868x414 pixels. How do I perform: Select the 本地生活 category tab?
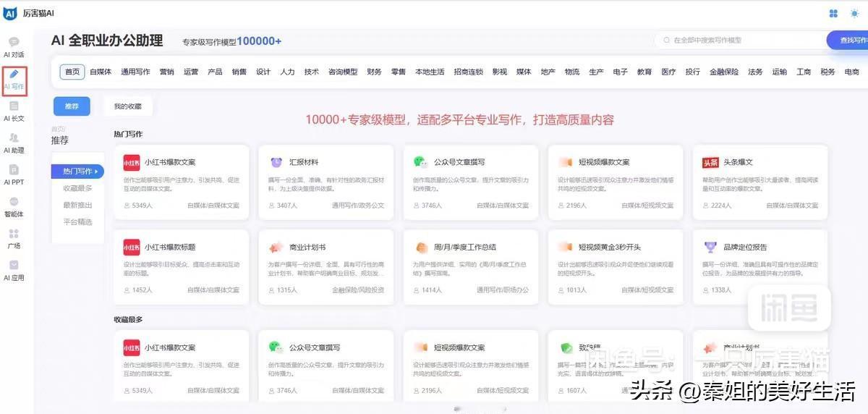point(430,72)
